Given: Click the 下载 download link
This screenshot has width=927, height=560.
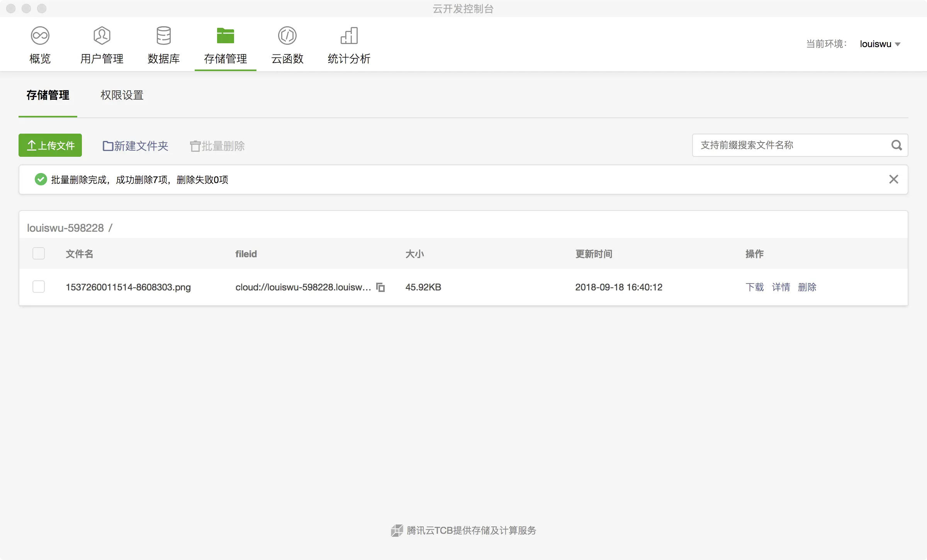Looking at the screenshot, I should click(754, 287).
